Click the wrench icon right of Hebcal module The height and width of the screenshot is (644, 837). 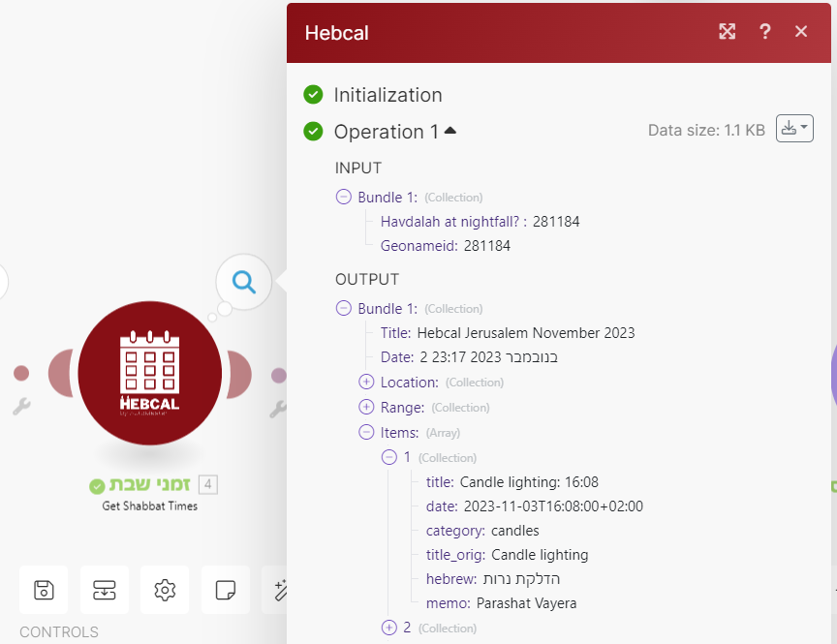[x=278, y=408]
